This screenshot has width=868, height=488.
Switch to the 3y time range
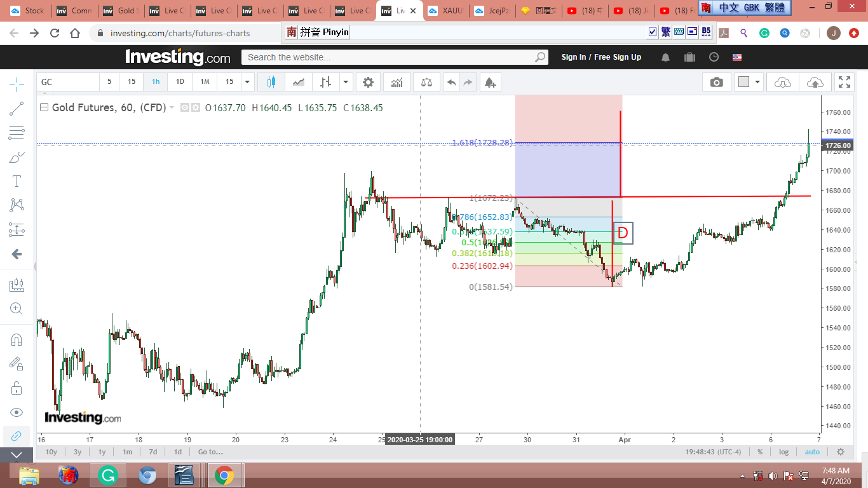click(x=78, y=452)
